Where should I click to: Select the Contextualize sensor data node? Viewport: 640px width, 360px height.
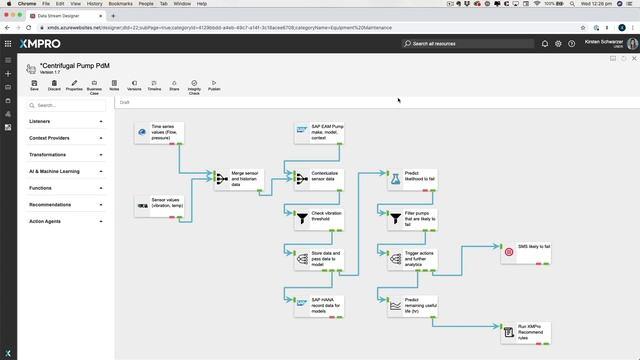click(319, 179)
